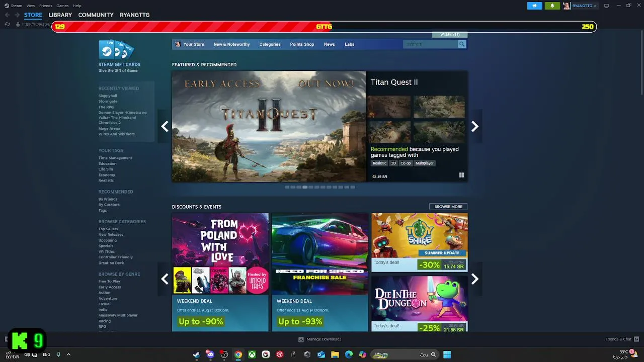Open the Friends menu
The width and height of the screenshot is (644, 362).
(46, 6)
